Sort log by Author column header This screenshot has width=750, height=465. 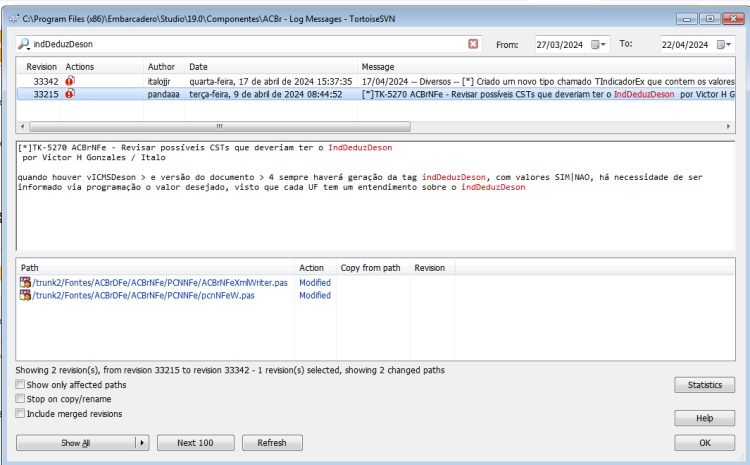click(x=164, y=67)
